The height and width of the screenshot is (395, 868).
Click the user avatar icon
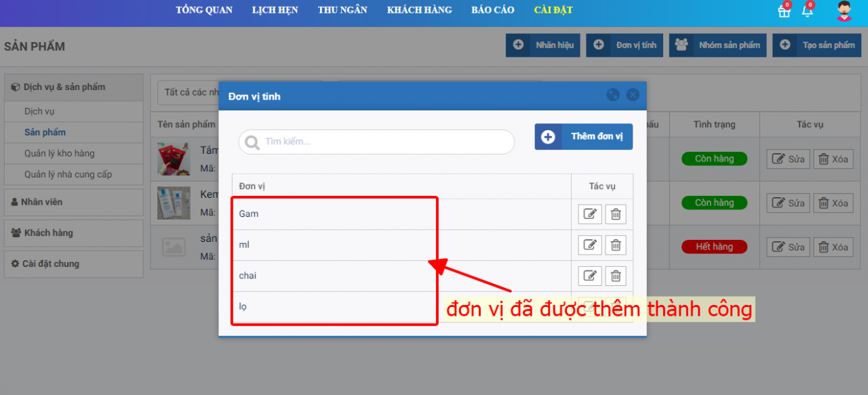point(844,11)
